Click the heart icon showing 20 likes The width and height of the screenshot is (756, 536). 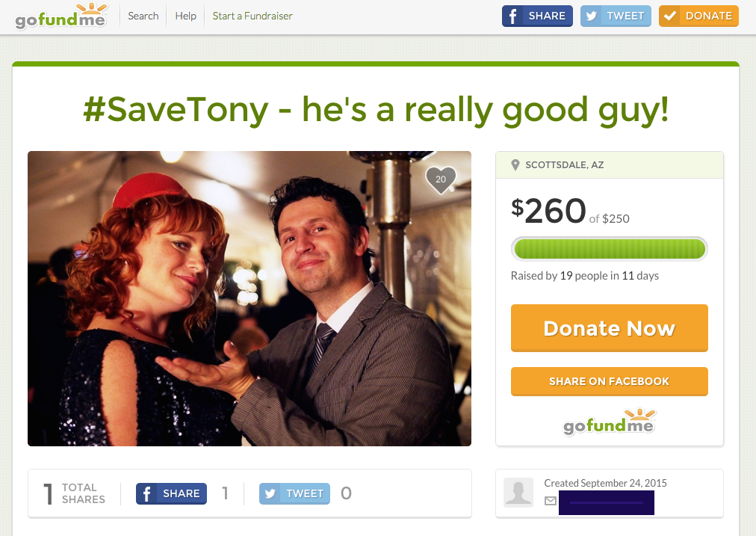[441, 179]
